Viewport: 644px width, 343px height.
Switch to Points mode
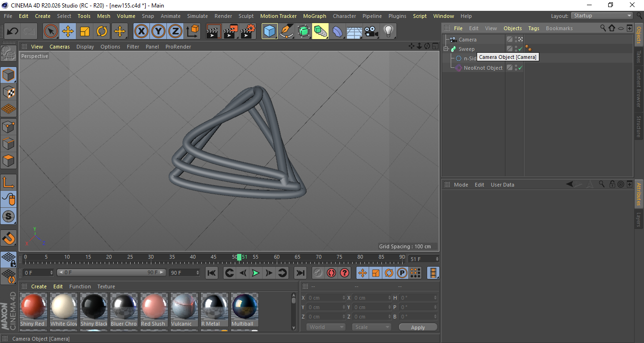click(8, 126)
